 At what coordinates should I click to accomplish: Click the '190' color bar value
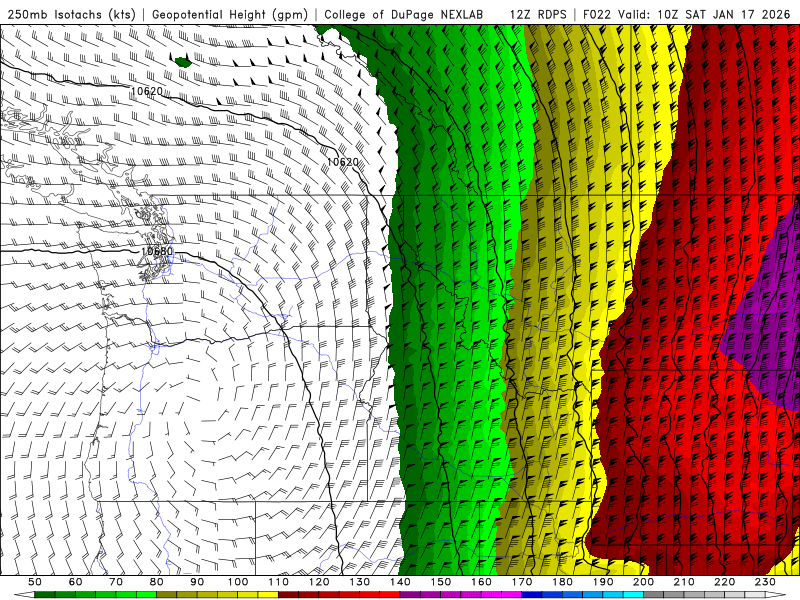pyautogui.click(x=603, y=582)
